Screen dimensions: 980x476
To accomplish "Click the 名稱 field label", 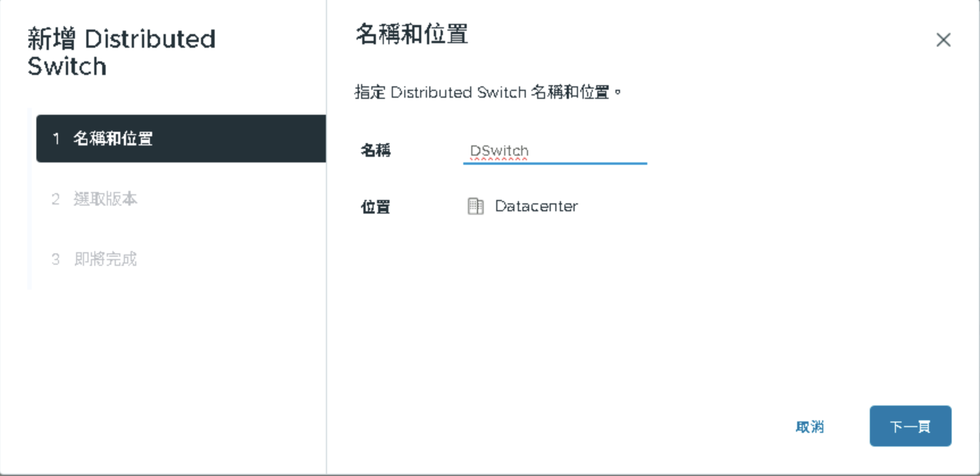I will click(x=375, y=151).
